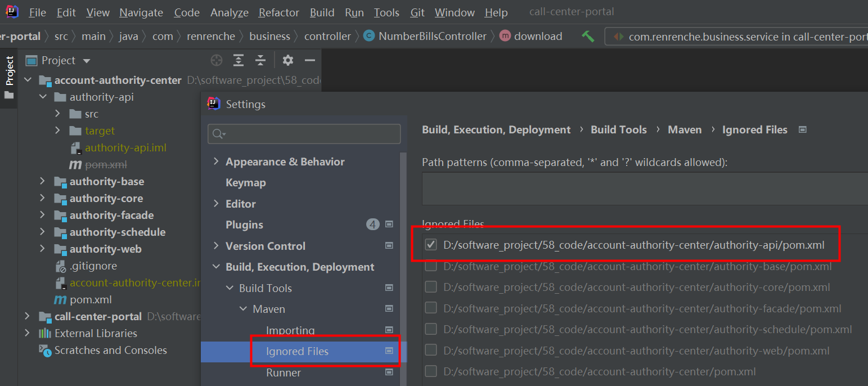The image size is (868, 386).
Task: Expand the call-center-portal project node
Action: [x=28, y=316]
